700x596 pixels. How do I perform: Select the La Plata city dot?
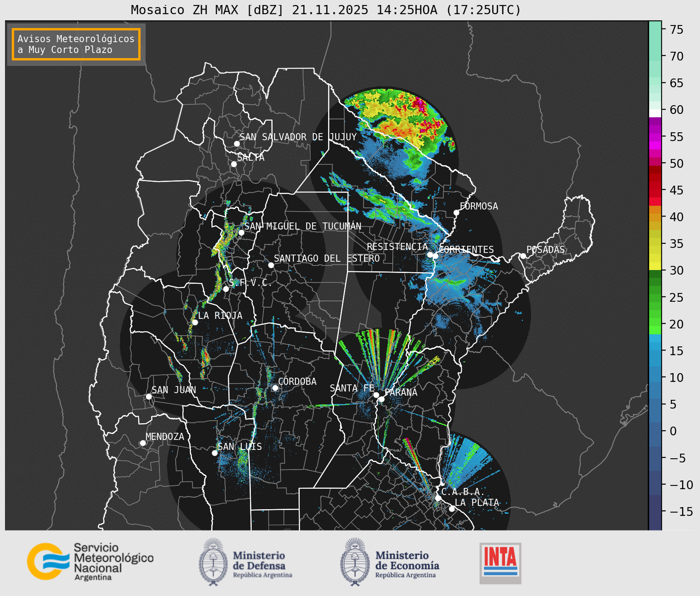pos(452,508)
